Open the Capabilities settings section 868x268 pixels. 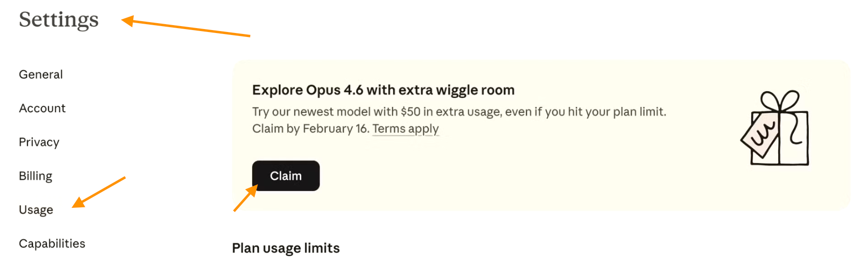coord(52,243)
